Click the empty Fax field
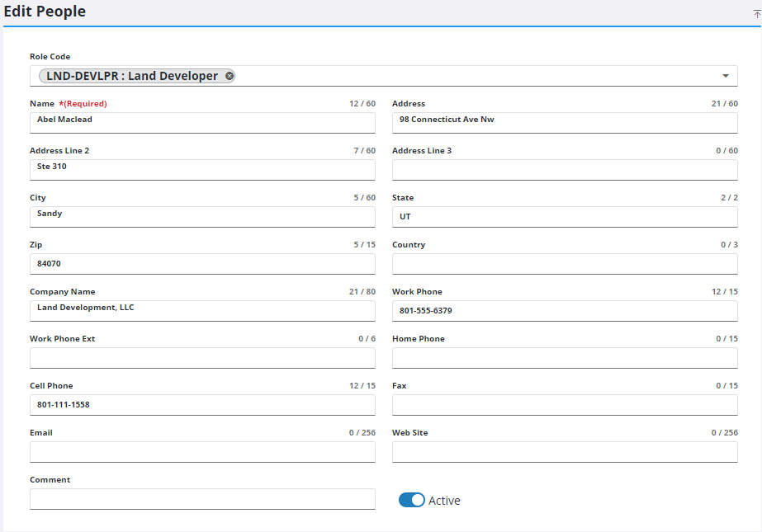Screen dimensions: 762x532 tap(565, 404)
